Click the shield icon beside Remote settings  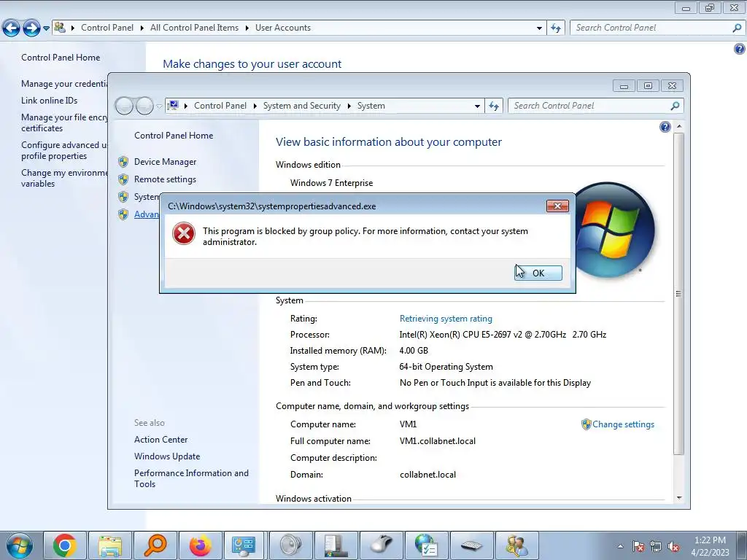point(123,179)
